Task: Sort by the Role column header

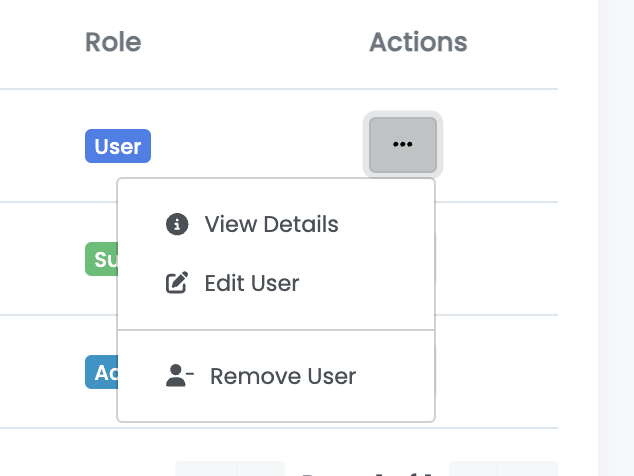Action: (x=113, y=42)
